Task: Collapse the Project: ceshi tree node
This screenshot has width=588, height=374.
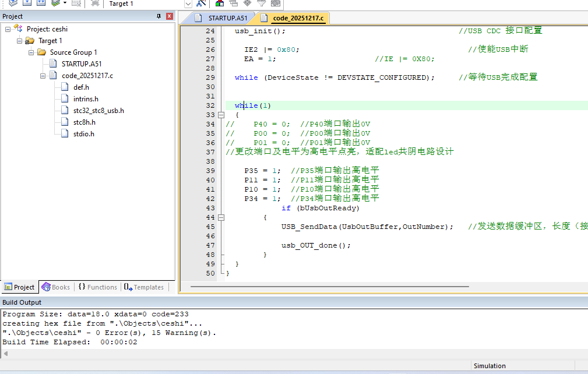Action: (x=8, y=29)
